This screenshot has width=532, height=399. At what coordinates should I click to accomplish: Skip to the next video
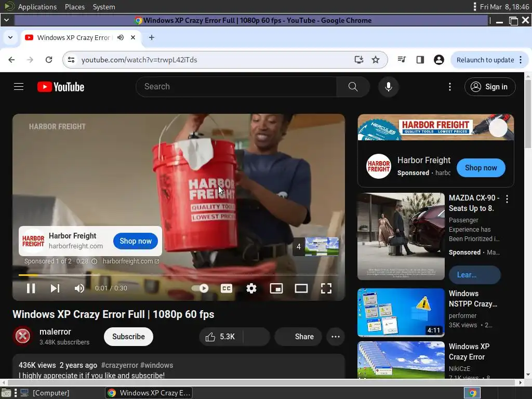point(55,288)
